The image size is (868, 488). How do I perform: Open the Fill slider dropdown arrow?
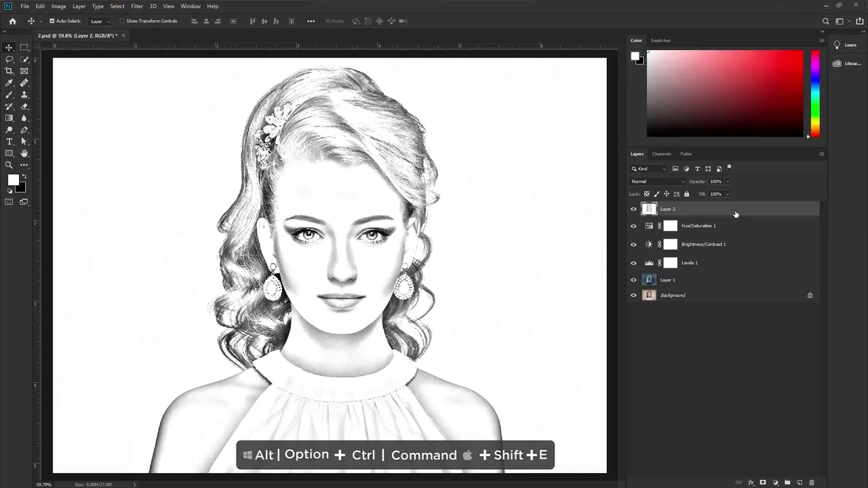[x=727, y=194]
